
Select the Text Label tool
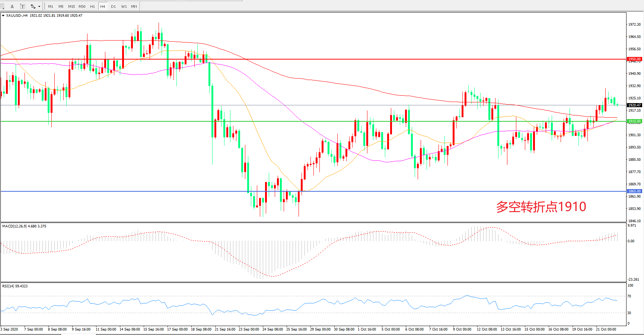point(22,6)
